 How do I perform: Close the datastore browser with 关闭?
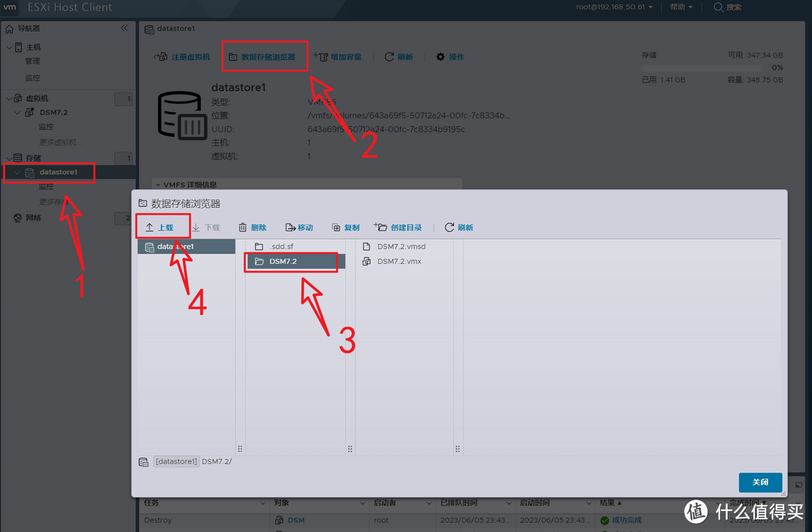coord(760,482)
